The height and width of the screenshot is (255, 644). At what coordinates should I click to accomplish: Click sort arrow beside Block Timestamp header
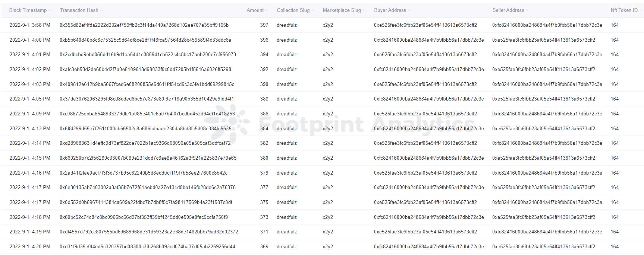(50, 10)
